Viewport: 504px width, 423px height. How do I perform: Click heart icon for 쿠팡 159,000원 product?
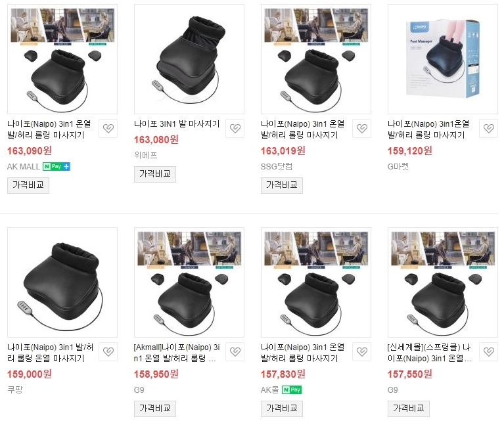tap(108, 352)
